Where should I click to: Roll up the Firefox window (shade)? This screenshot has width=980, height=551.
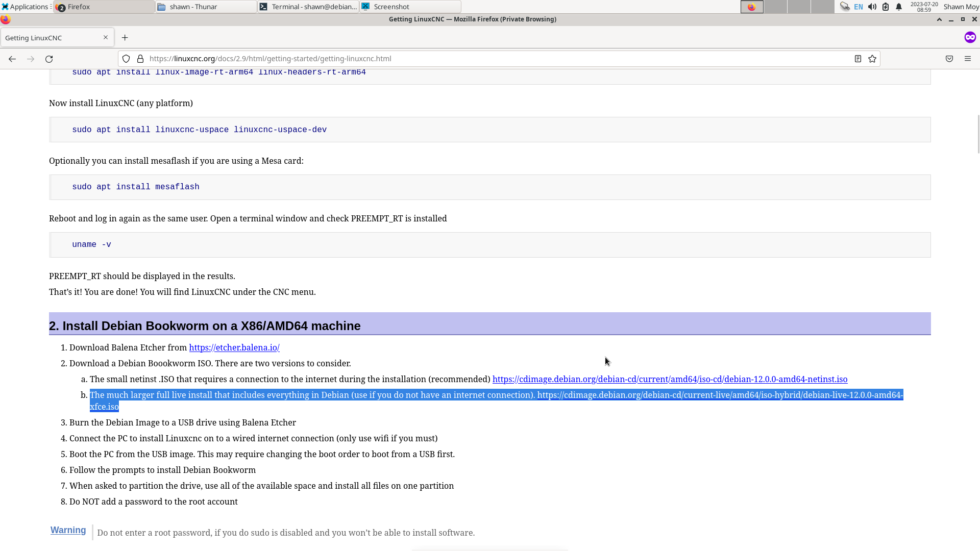pyautogui.click(x=939, y=19)
